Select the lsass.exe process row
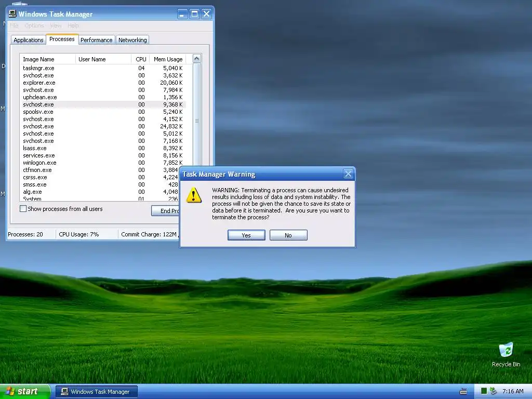The height and width of the screenshot is (399, 532). point(103,148)
